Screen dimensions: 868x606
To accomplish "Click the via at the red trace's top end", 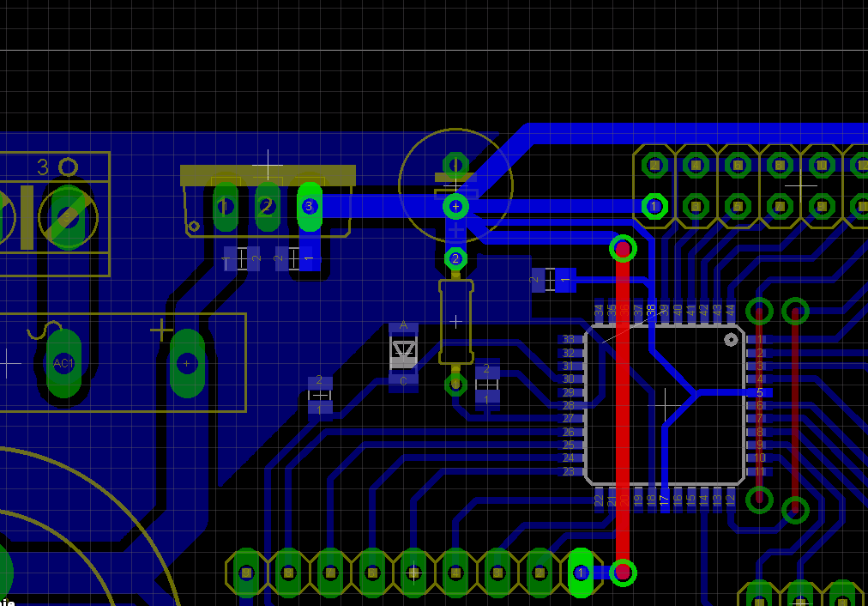I will tap(623, 249).
